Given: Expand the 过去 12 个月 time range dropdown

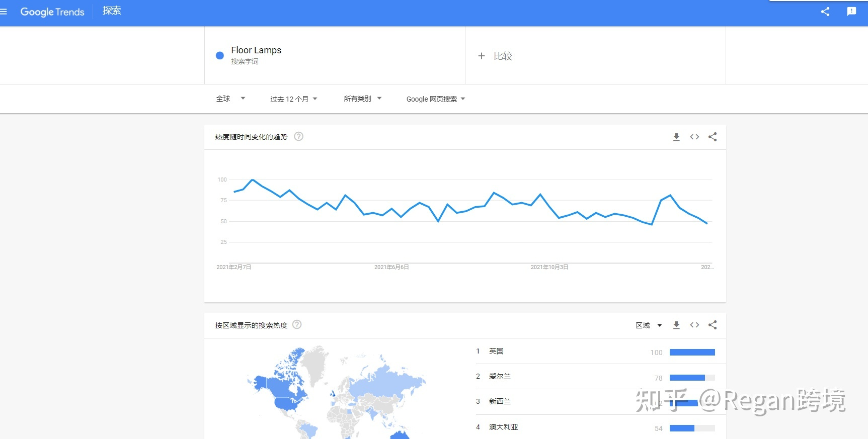Looking at the screenshot, I should coord(293,99).
